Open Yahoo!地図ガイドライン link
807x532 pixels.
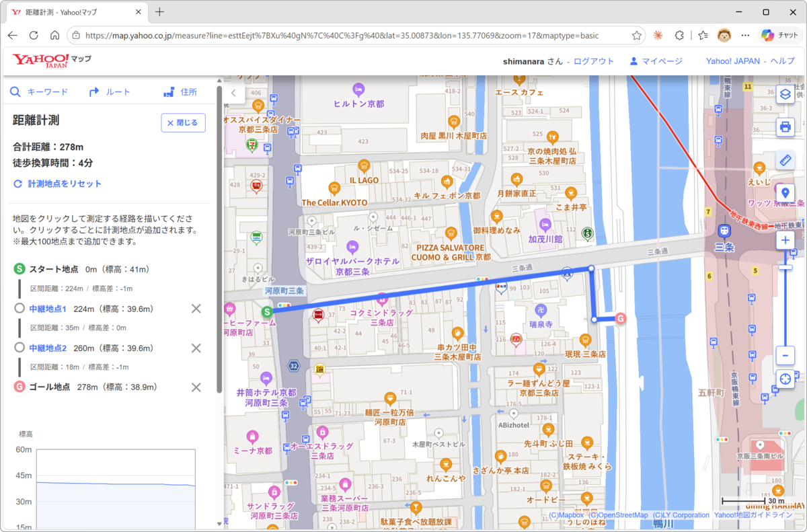coord(753,515)
